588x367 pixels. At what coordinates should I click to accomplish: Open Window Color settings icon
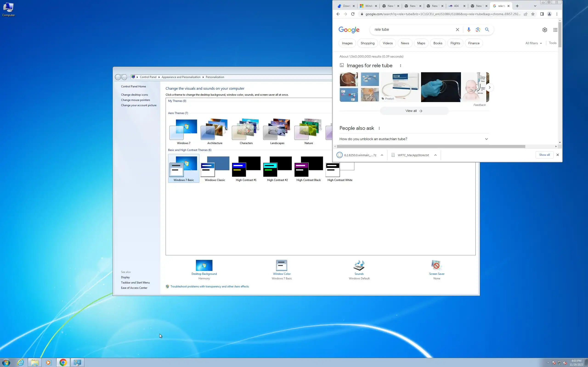click(281, 265)
